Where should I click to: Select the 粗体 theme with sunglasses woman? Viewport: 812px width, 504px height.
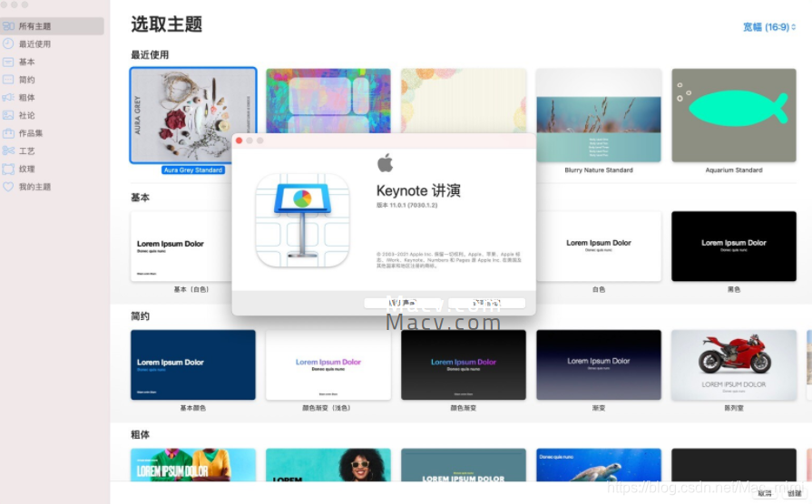328,465
